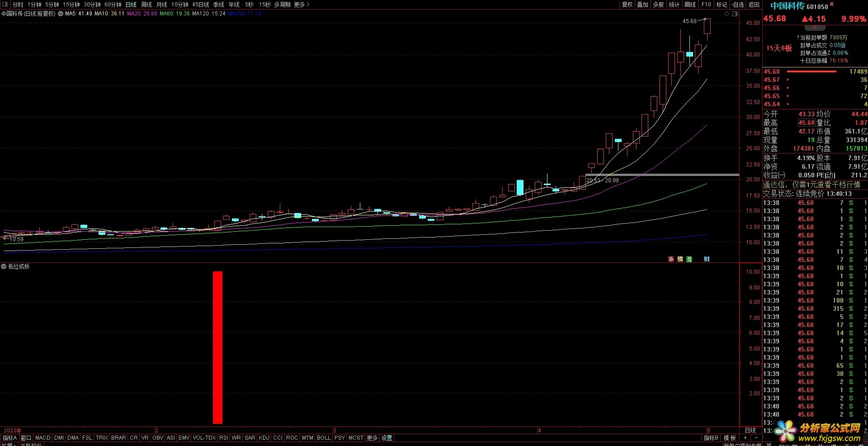The height and width of the screenshot is (446, 868).
Task: Click the 日线 period label at bottom right
Action: point(750,430)
